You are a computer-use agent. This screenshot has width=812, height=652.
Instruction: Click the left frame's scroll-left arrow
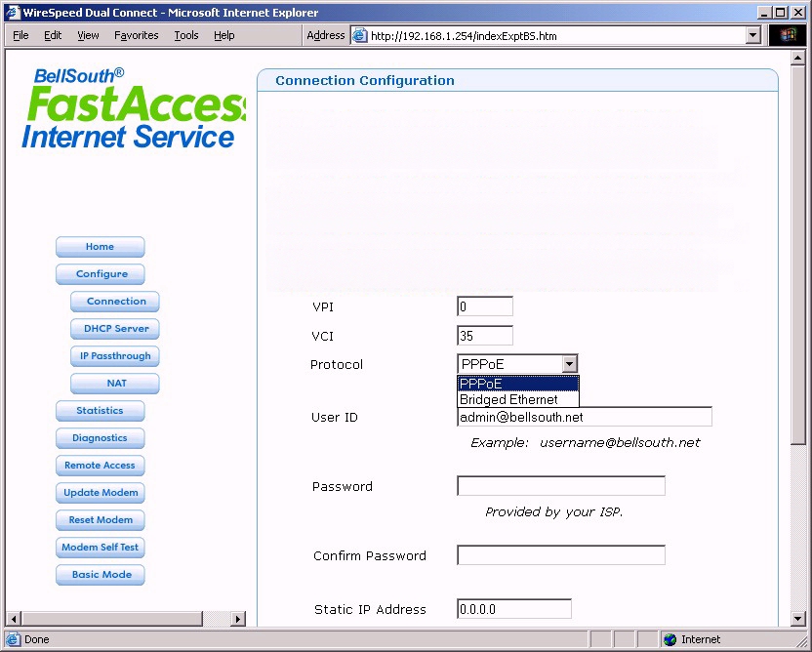pos(14,619)
